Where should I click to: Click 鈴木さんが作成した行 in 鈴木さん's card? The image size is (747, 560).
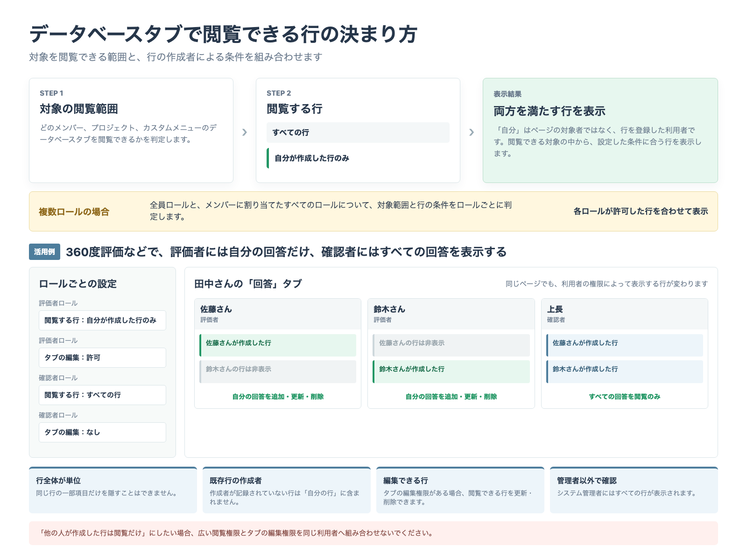tap(451, 371)
